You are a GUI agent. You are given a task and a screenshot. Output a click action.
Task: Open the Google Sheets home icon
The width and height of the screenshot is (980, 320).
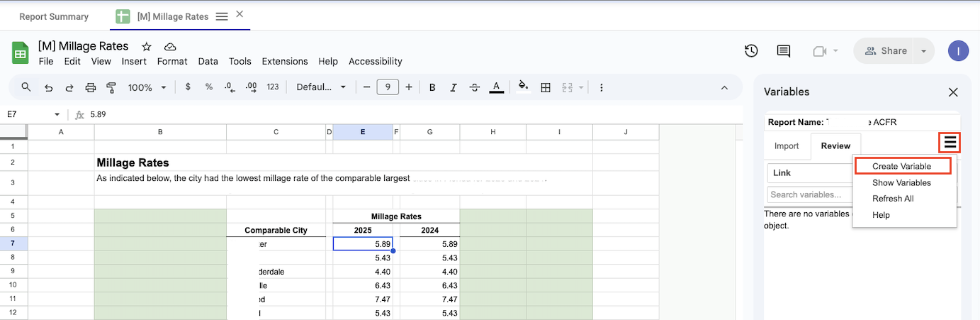click(20, 52)
